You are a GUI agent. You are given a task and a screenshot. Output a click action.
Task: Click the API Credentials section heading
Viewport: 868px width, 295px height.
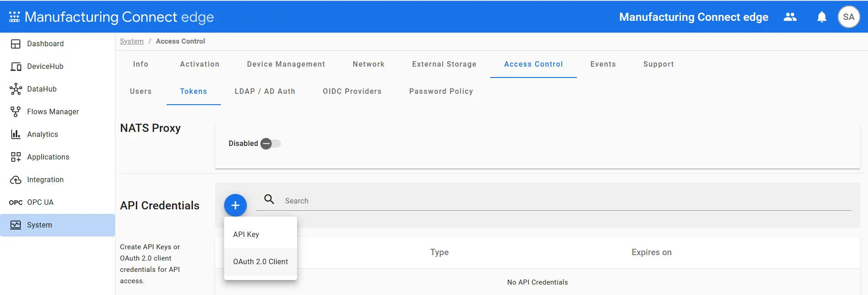(160, 206)
